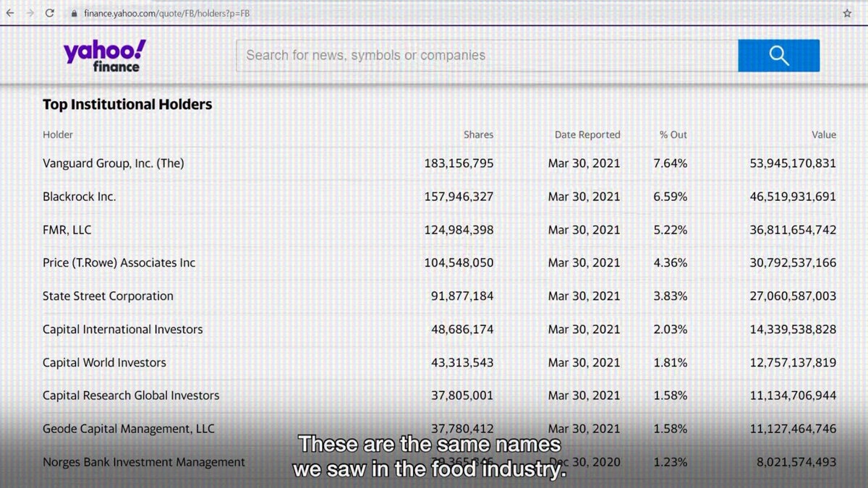Screen dimensions: 868x488
Task: Reload the page with the refresh icon
Action: coord(50,13)
